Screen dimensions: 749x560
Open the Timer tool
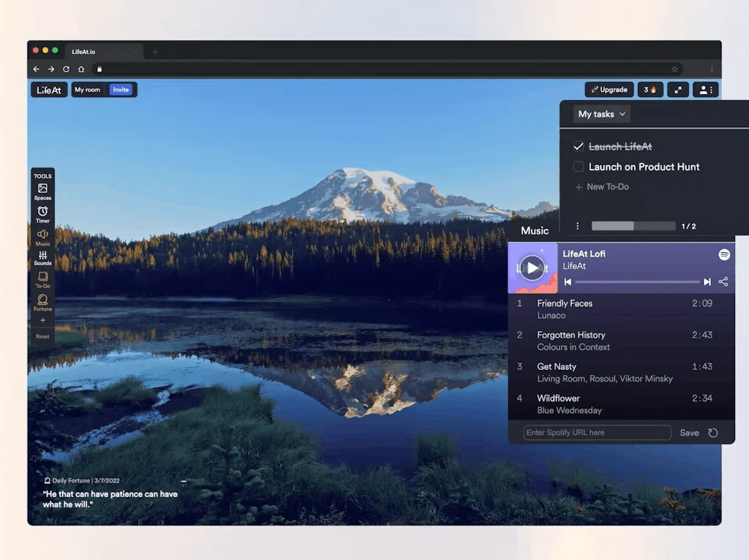(42, 213)
